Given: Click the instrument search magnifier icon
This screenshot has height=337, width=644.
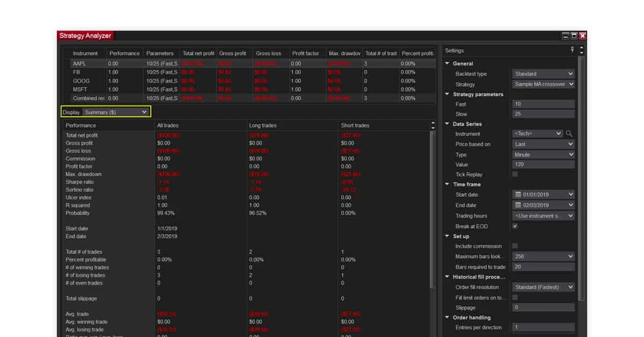Looking at the screenshot, I should point(569,134).
